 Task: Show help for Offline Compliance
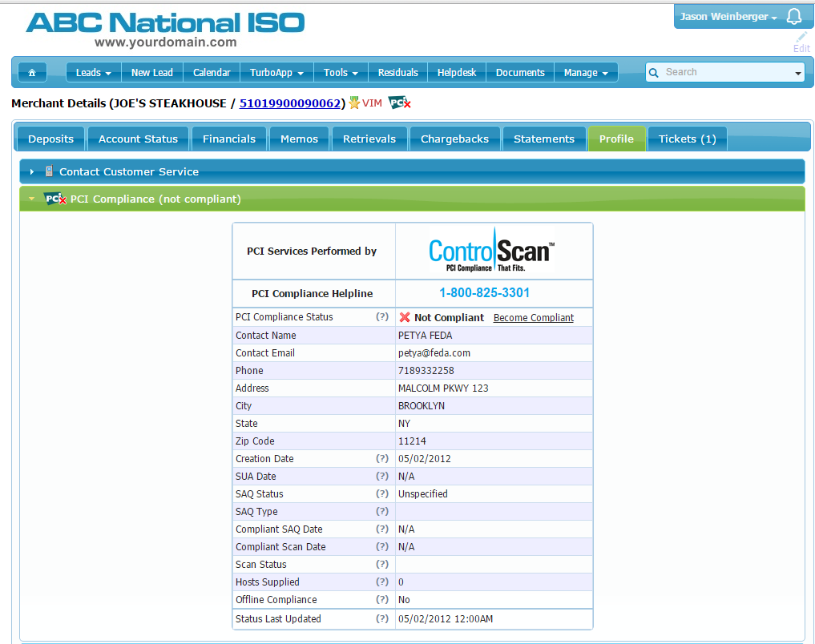point(382,599)
